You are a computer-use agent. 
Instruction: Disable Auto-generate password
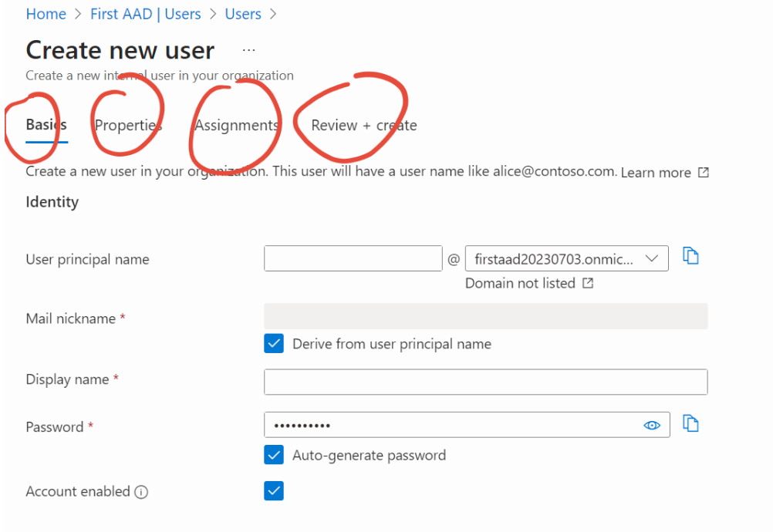tap(274, 455)
